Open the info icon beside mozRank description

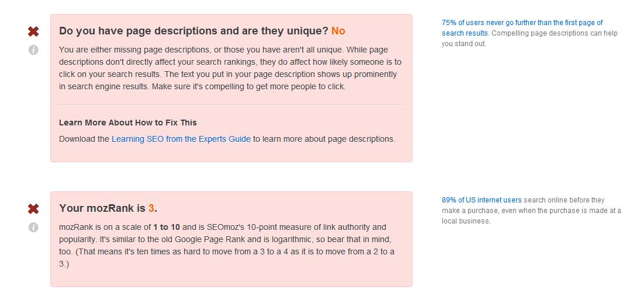(33, 227)
